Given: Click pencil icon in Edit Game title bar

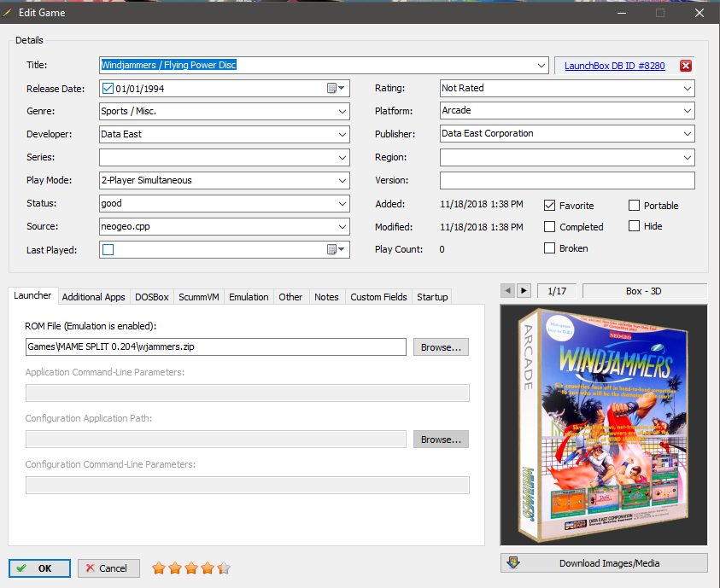Looking at the screenshot, I should [7, 13].
